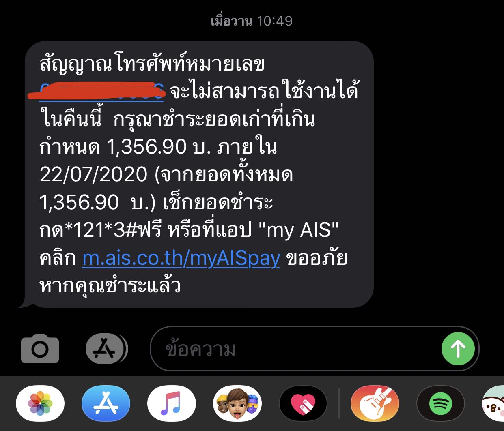Open the Photos app in app drawer

tap(40, 404)
